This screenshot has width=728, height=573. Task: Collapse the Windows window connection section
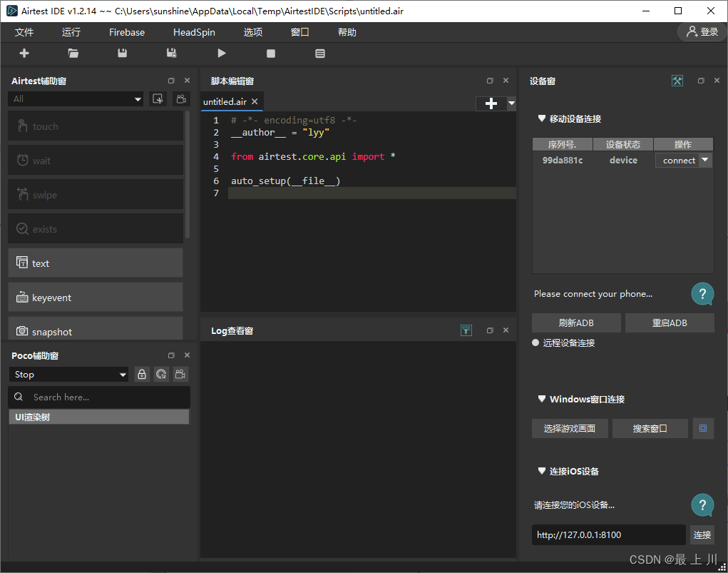click(x=542, y=399)
